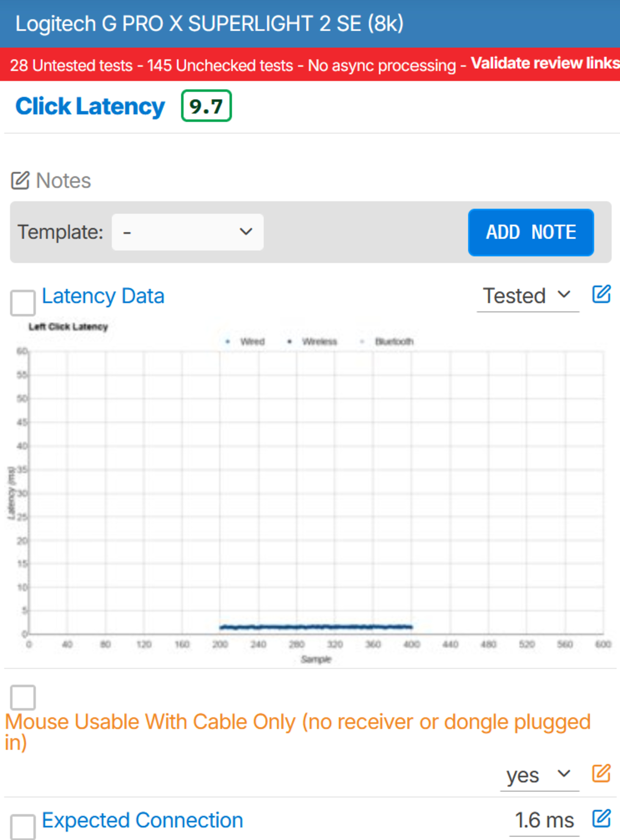Click the 9.7 score badge

tap(206, 106)
